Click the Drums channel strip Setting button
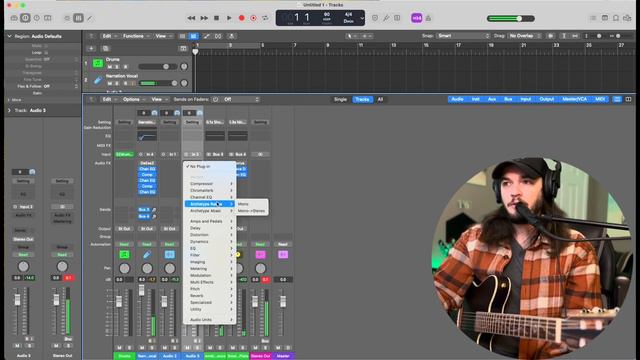640x360 pixels. click(x=124, y=122)
